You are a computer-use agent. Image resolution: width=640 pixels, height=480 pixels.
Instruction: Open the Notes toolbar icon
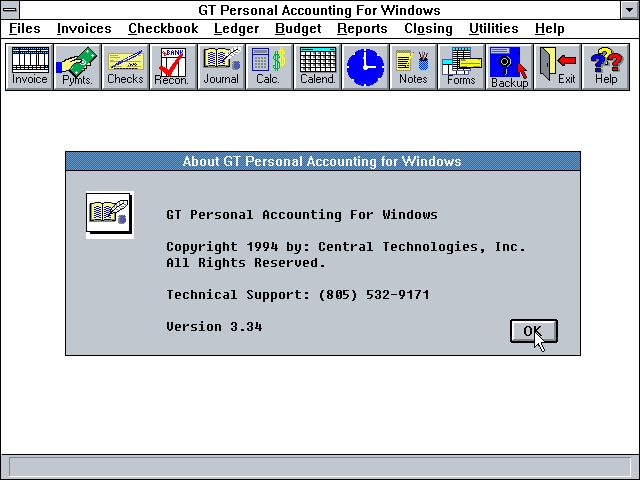413,67
